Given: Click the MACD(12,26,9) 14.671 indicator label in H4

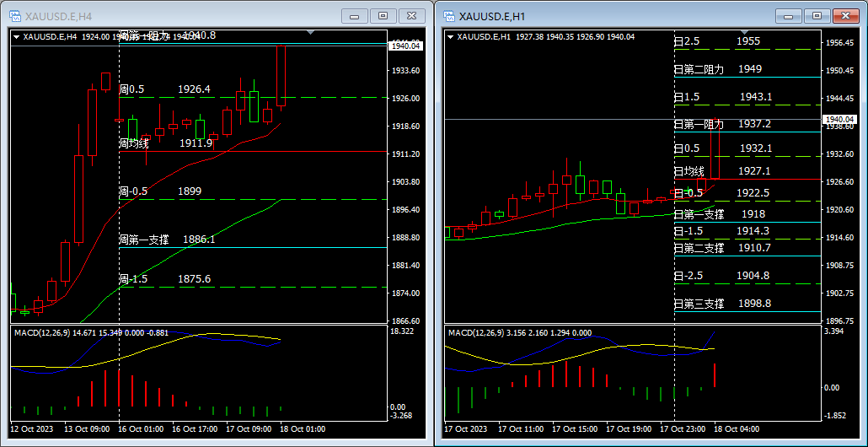Looking at the screenshot, I should point(90,333).
